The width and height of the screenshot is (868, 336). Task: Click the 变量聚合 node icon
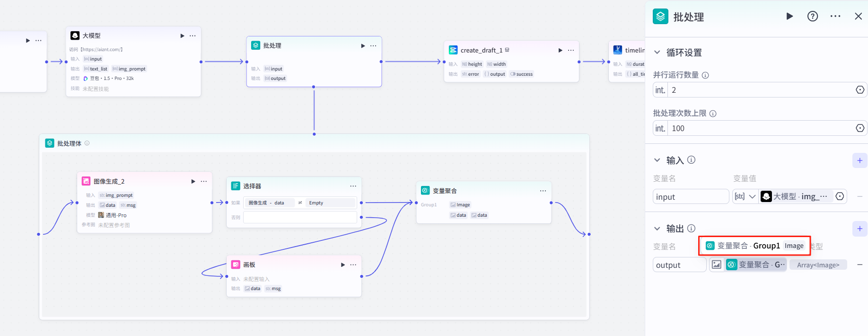(425, 191)
